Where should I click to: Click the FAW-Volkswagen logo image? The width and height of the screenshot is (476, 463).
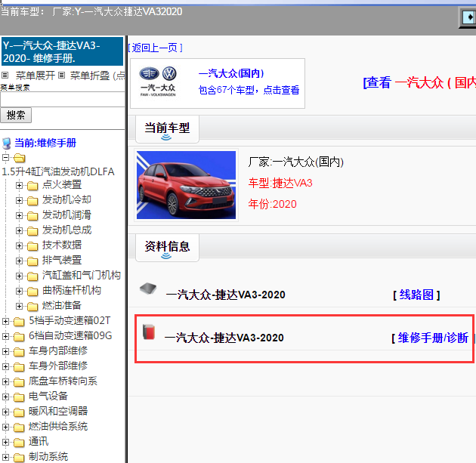pos(158,82)
